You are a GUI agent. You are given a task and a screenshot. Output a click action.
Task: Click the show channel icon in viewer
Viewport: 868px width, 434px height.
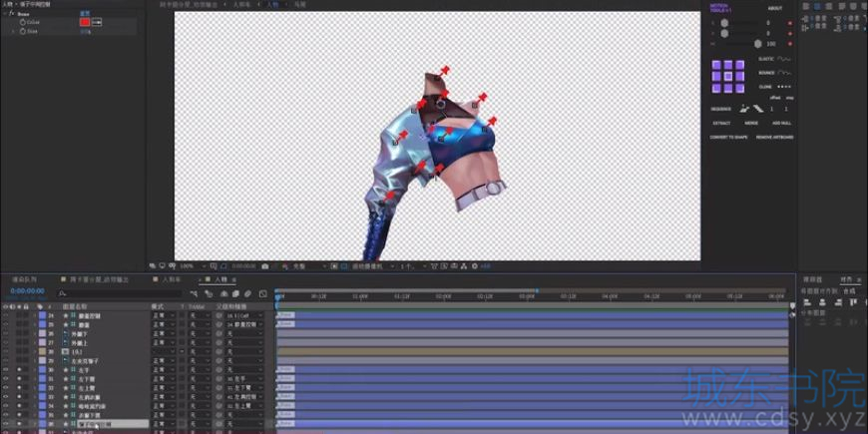tap(286, 266)
